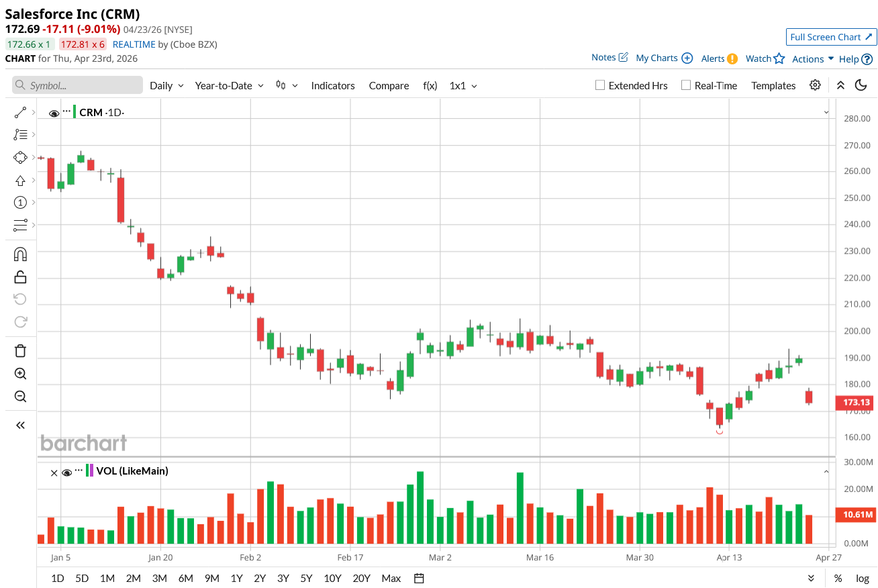Open the 1x1 grid layout dropdown

463,86
